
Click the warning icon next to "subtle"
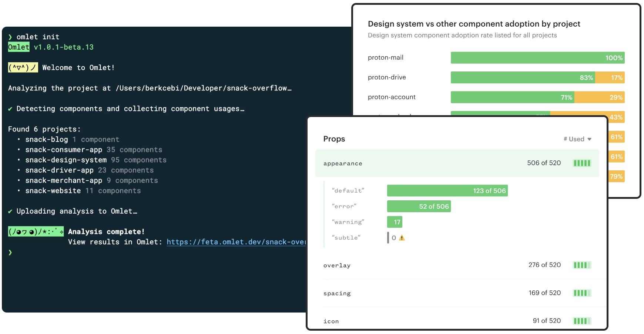click(x=402, y=238)
